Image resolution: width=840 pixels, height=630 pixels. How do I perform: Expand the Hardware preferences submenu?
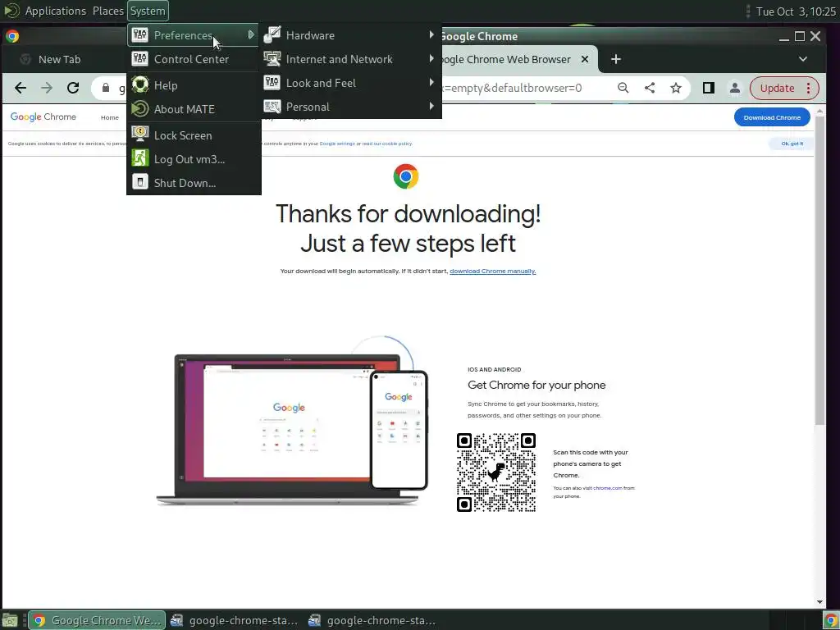[x=349, y=35]
